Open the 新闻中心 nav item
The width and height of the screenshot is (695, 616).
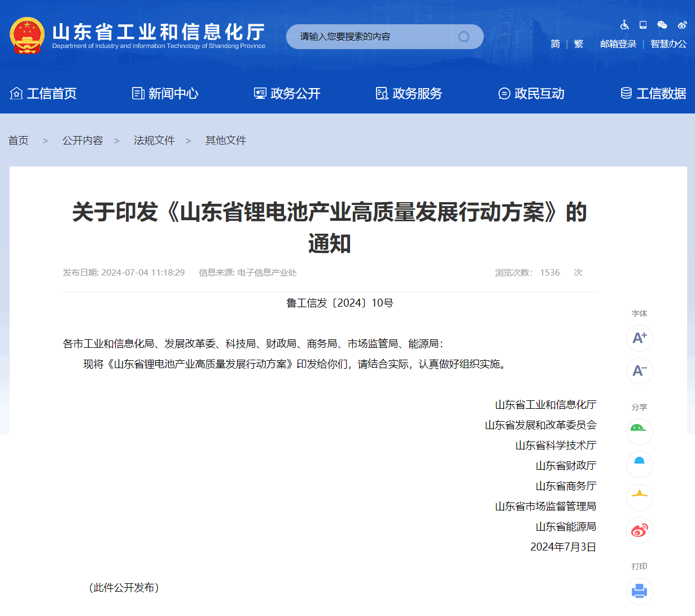point(165,93)
